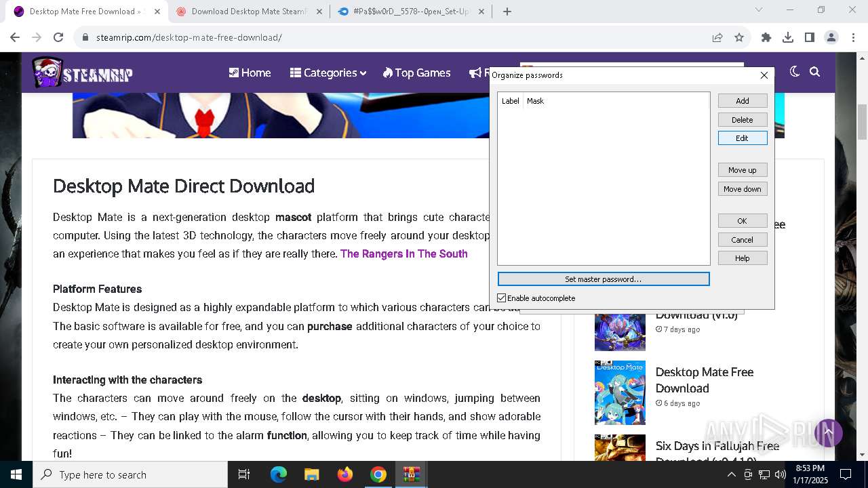
Task: Open the tab search dropdown chevron
Action: pyautogui.click(x=759, y=9)
